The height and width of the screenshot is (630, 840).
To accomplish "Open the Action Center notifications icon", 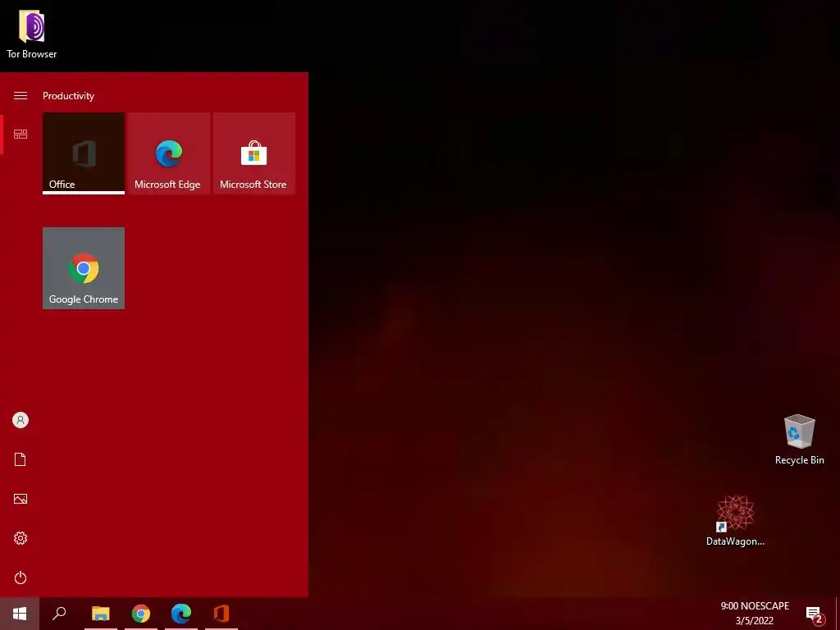I will (815, 614).
